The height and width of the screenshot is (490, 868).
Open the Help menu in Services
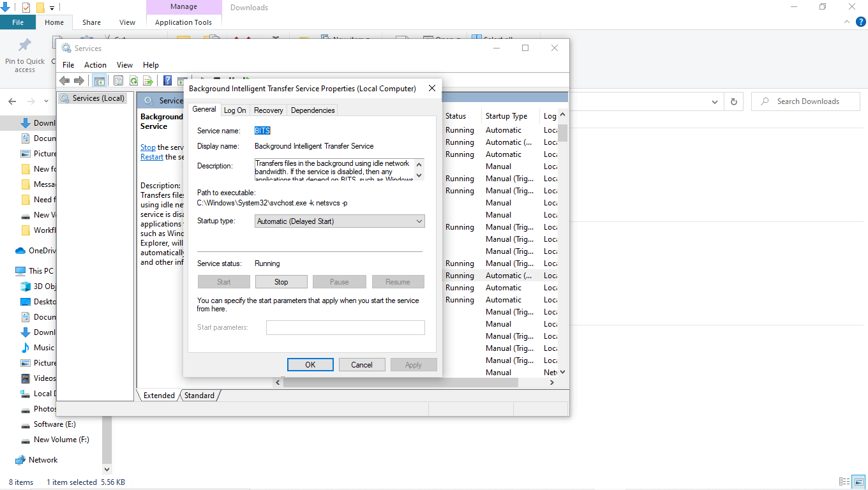click(151, 65)
